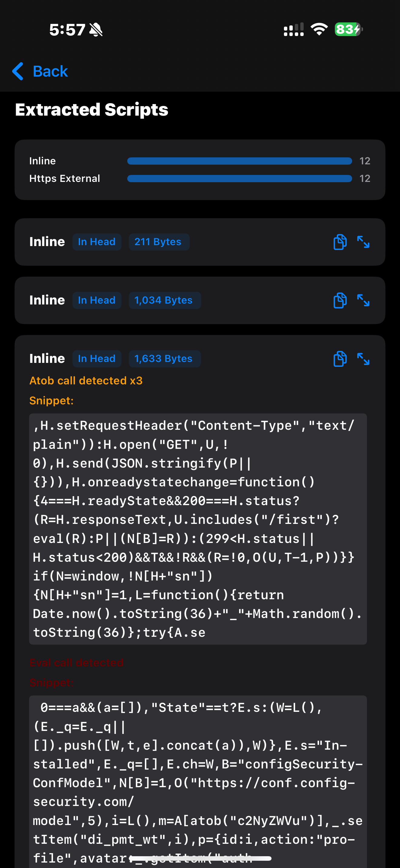Tap the Wi-Fi icon in status bar
The width and height of the screenshot is (400, 868).
coord(319,29)
